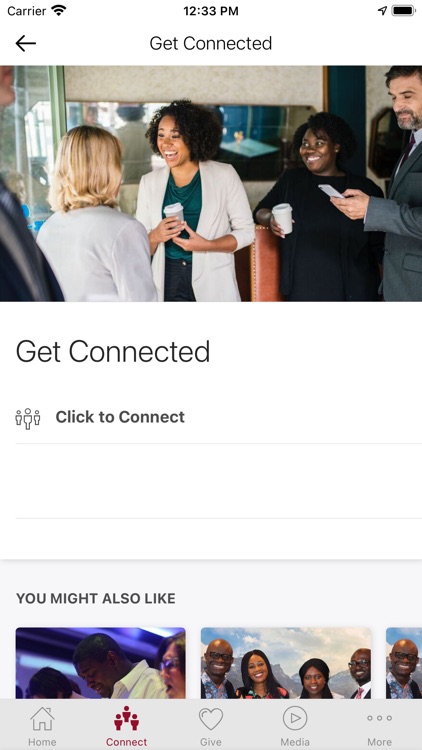
Task: Open the first suggested card with man in stage lights
Action: click(x=100, y=663)
